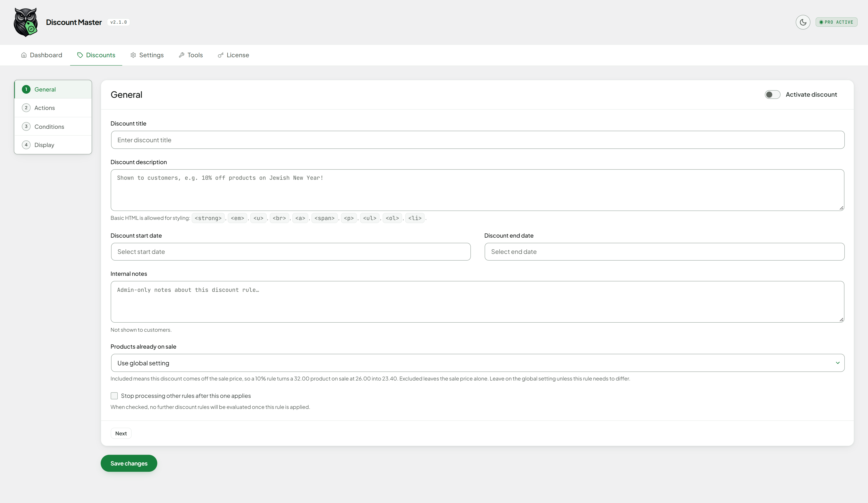The image size is (868, 503).
Task: Check Stop processing other rules checkbox
Action: click(114, 396)
